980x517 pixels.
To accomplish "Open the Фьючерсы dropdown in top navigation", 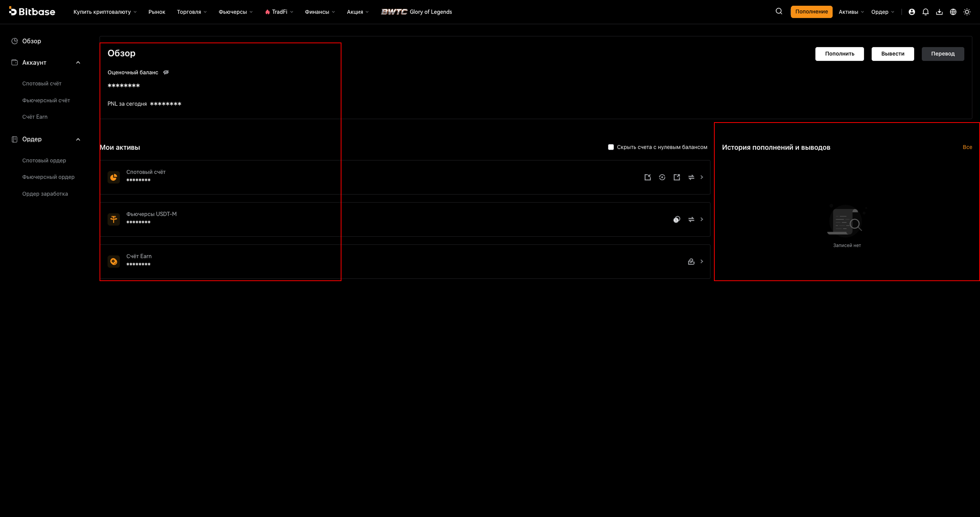I will pyautogui.click(x=235, y=12).
